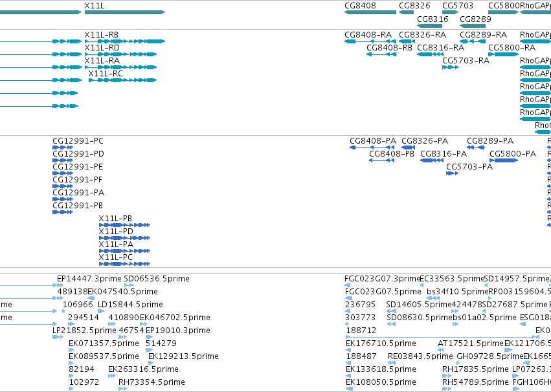Screen dimensions: 551x392
Task: Click the X11L-PA protein label
Action: [x=116, y=245]
